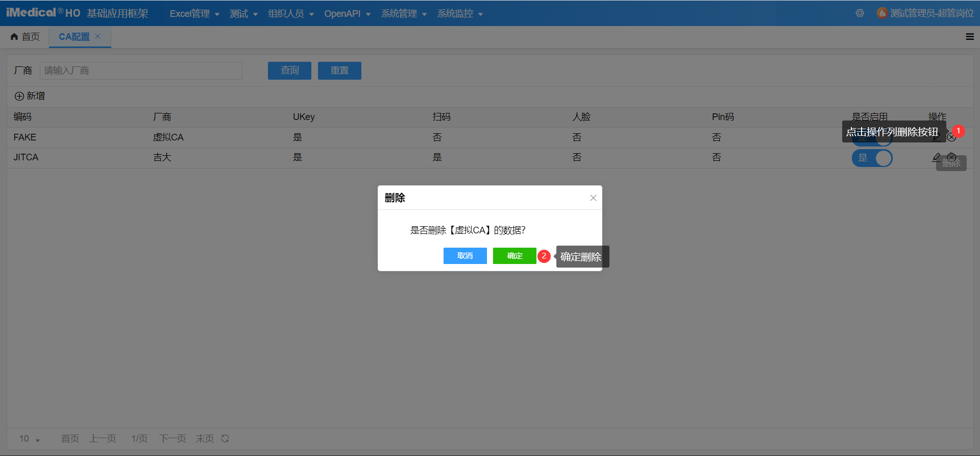Image resolution: width=980 pixels, height=456 pixels.
Task: Open the settings gear icon in header
Action: tap(860, 13)
